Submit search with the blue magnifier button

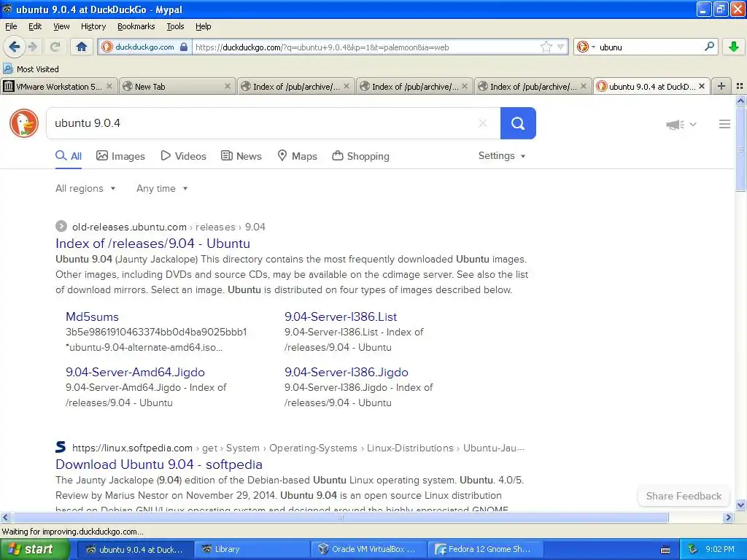[x=518, y=123]
